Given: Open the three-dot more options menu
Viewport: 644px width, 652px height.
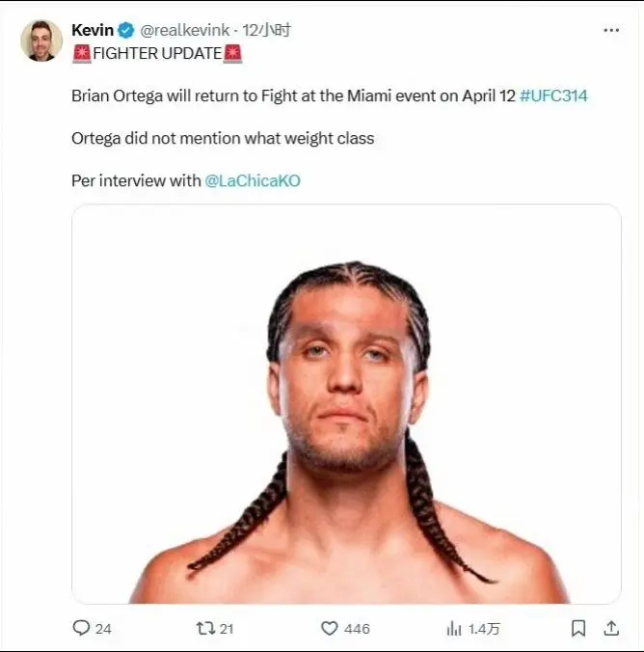Looking at the screenshot, I should pos(611,30).
